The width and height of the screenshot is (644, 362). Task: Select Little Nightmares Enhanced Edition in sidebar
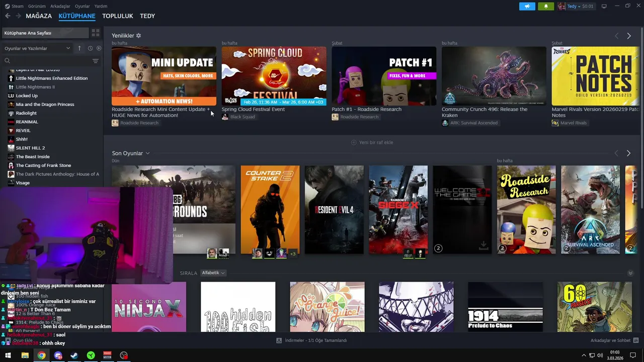pos(51,78)
